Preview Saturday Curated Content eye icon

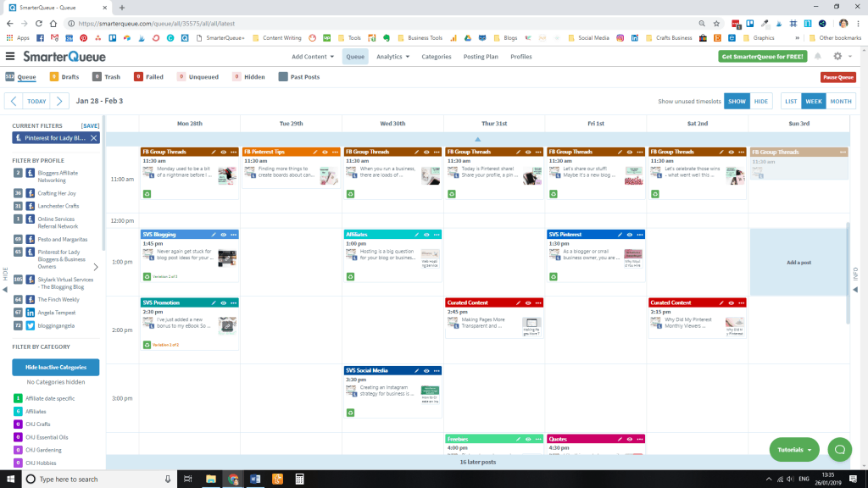click(732, 303)
